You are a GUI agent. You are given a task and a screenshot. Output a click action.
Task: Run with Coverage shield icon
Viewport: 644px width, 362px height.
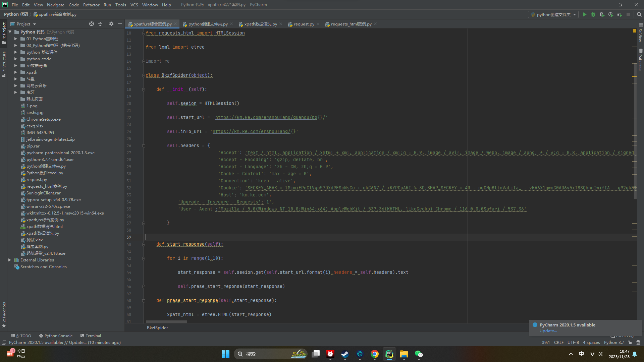click(602, 14)
